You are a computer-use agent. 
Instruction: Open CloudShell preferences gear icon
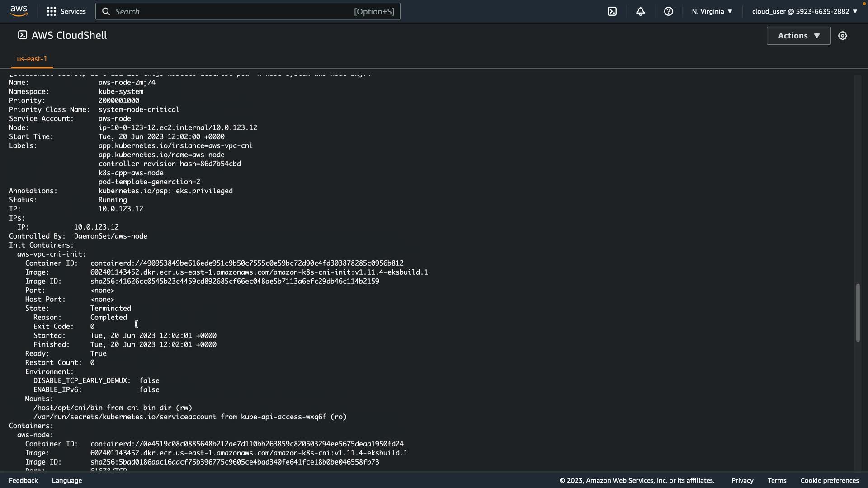coord(842,36)
